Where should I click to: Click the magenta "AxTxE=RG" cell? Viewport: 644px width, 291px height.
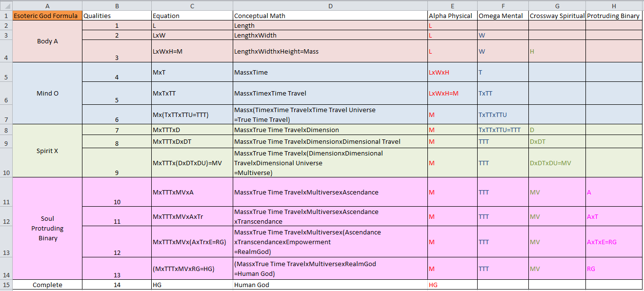tap(614, 242)
